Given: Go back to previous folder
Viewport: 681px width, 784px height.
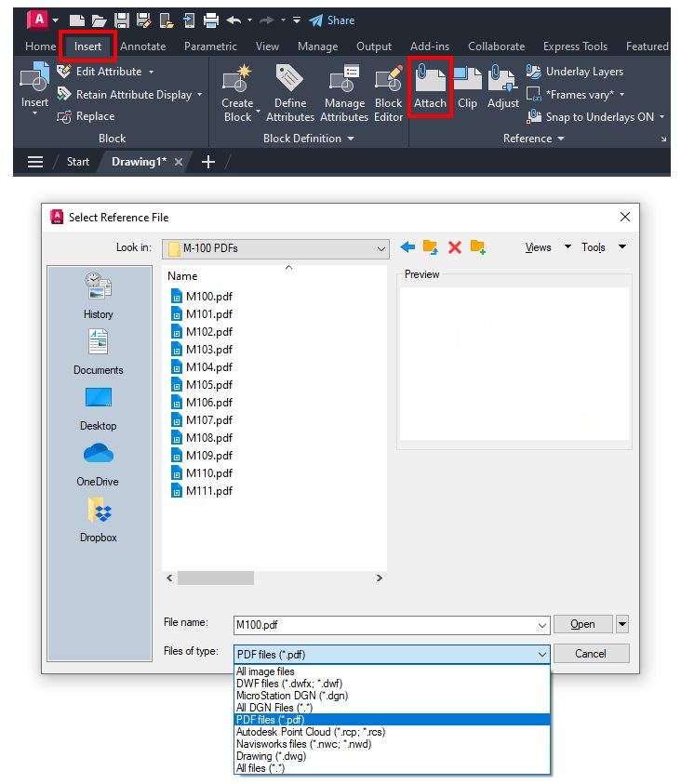Looking at the screenshot, I should (408, 246).
